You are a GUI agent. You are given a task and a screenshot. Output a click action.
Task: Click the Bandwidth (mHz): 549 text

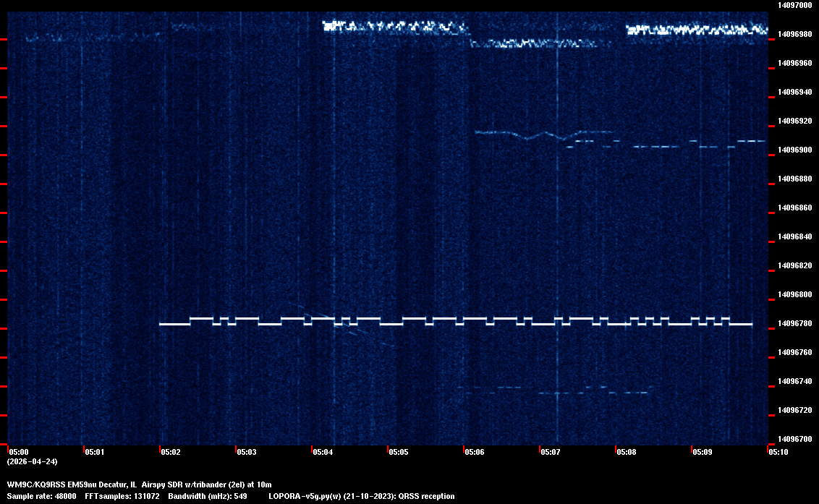(206, 496)
